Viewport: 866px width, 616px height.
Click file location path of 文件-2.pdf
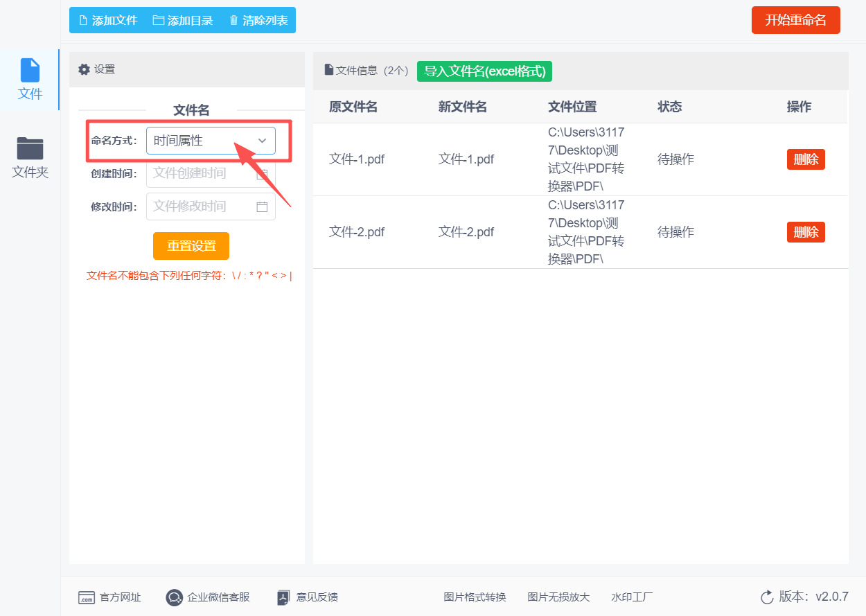click(x=586, y=232)
